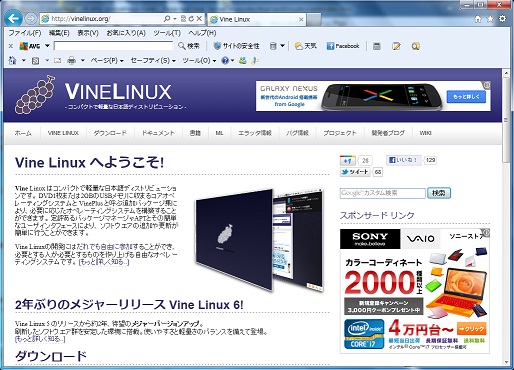Image resolution: width=514 pixels, height=370 pixels.
Task: Open the ドキュメント site navigation item
Action: click(x=158, y=133)
